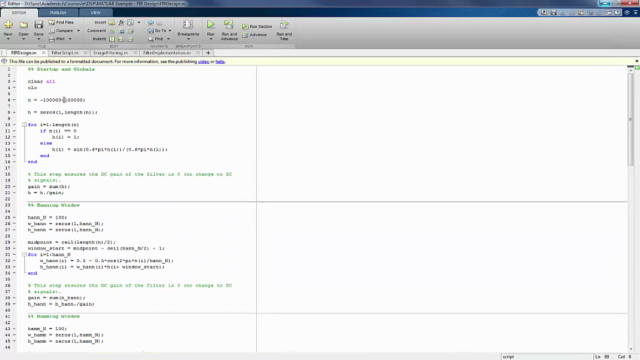
Task: Click the Print button in File group
Action: pos(58,39)
